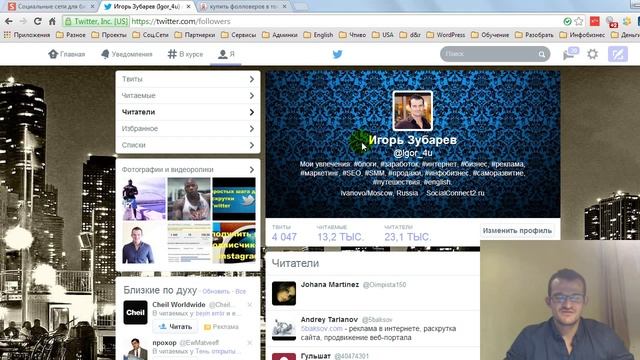The image size is (640, 360).
Task: Open Andrey Tarlanov's avatar
Action: (x=284, y=328)
